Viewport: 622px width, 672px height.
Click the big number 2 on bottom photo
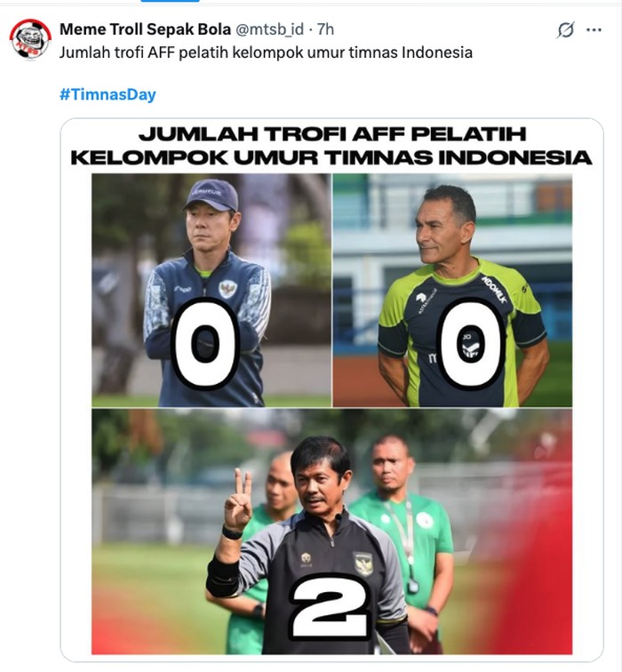(330, 606)
